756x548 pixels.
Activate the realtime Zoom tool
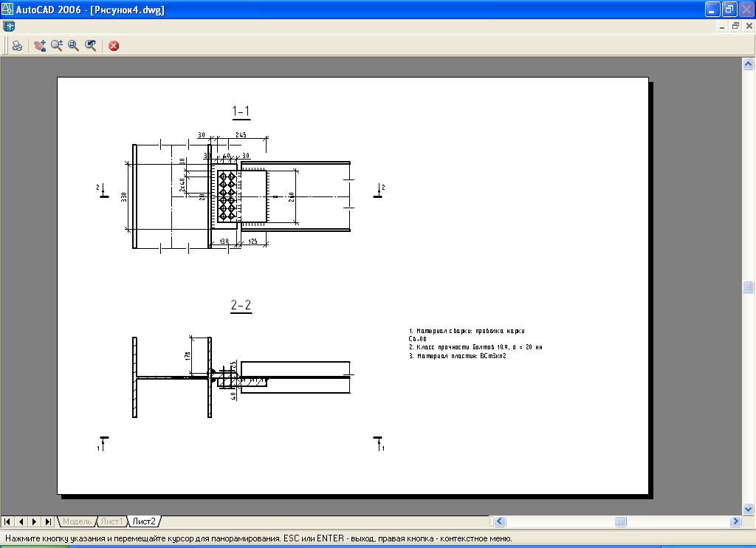57,46
